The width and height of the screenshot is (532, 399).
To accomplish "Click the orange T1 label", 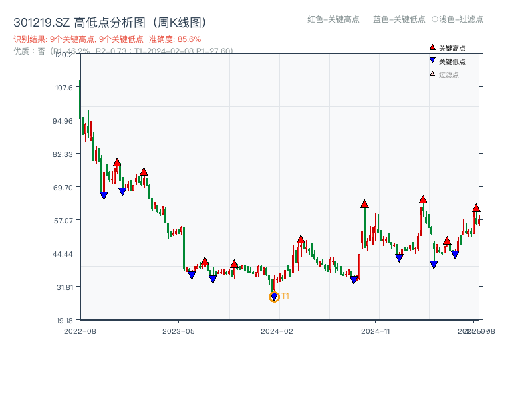I will [285, 296].
